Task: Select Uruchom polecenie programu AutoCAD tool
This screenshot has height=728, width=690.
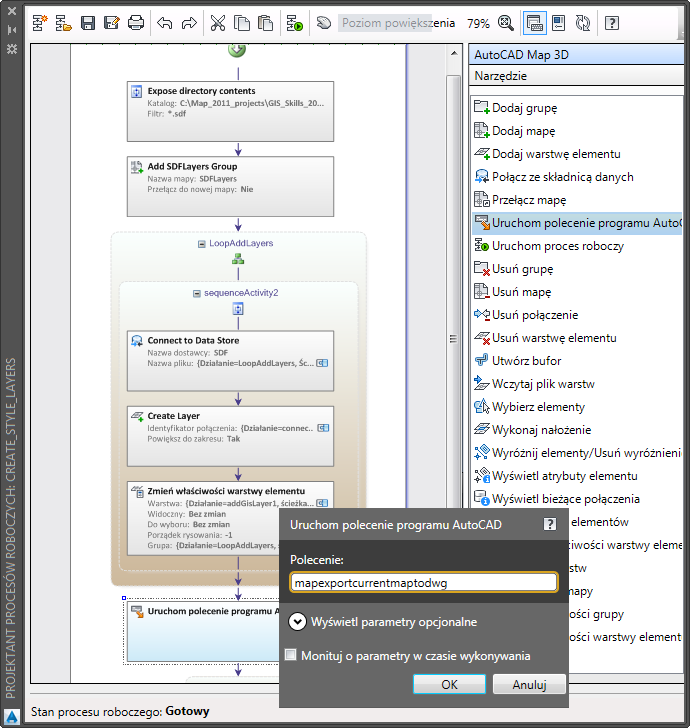Action: (x=578, y=223)
